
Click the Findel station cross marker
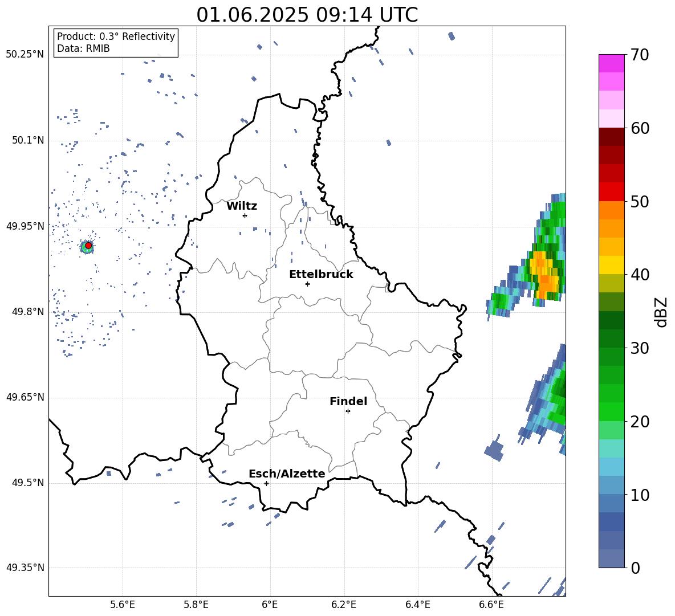[x=348, y=411]
